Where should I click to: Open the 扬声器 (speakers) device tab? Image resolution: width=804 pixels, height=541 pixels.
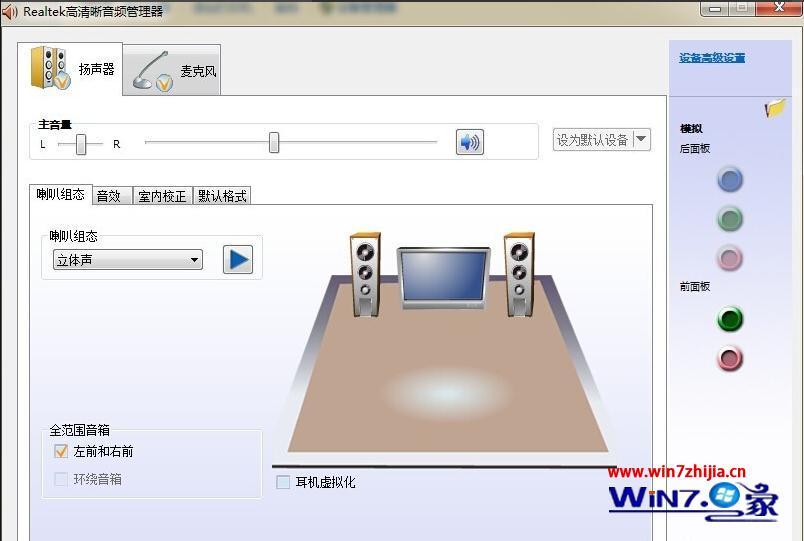point(70,69)
